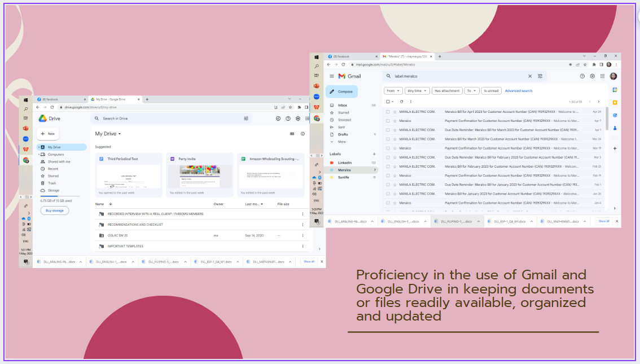Star the Apr 7 Payment Confirmation email
This screenshot has width=640, height=364.
394,121
